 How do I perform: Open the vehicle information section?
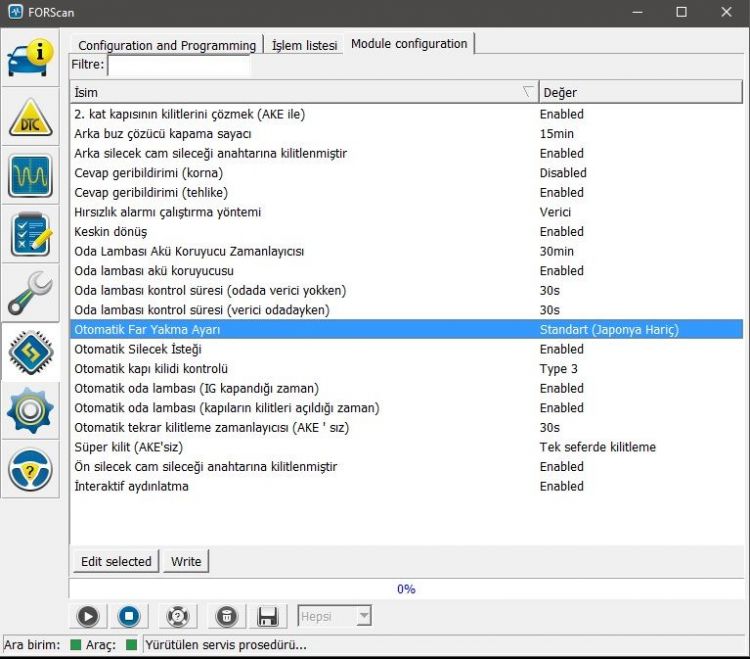coord(30,58)
